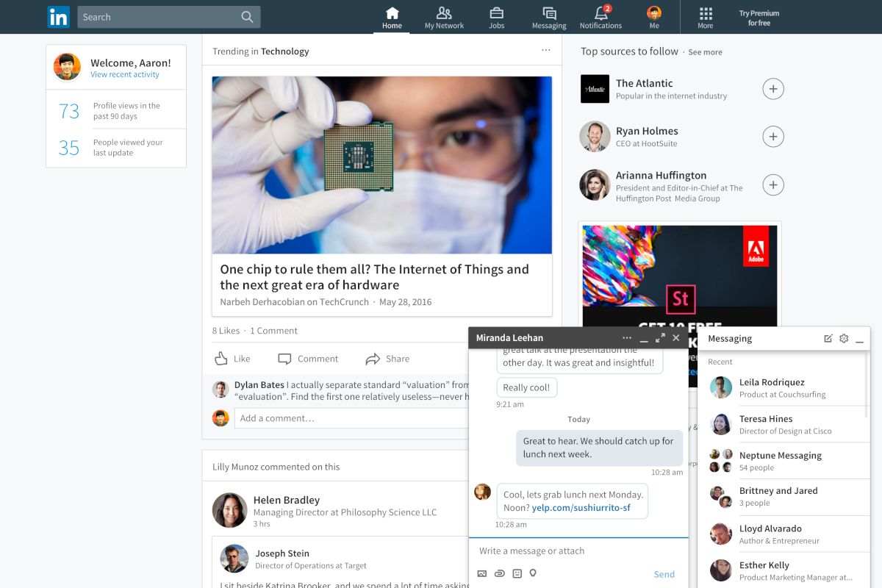Click Try Premium for free
Screen dimensions: 882x588
click(x=759, y=18)
